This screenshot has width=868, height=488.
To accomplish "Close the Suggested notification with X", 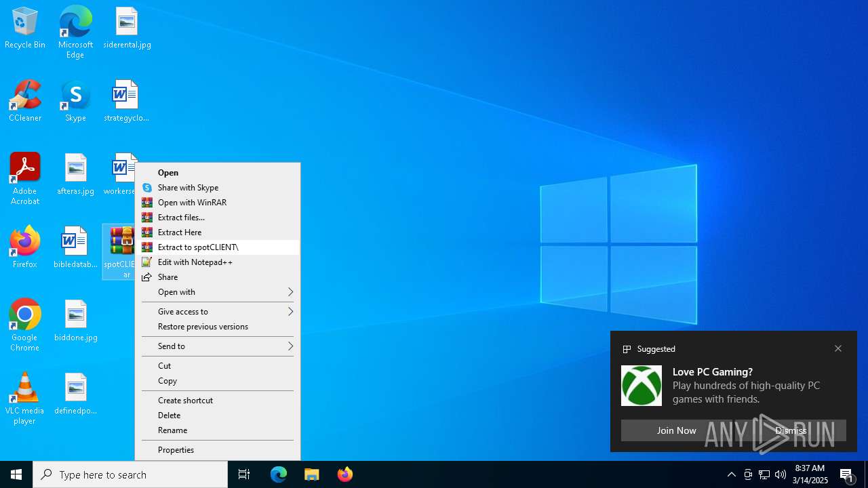I will pyautogui.click(x=838, y=348).
